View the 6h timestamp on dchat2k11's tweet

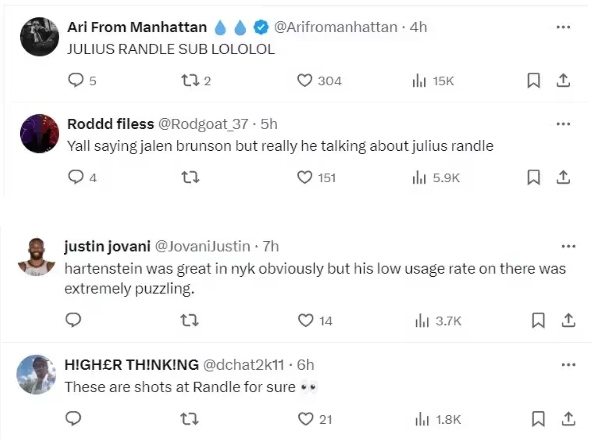point(306,363)
